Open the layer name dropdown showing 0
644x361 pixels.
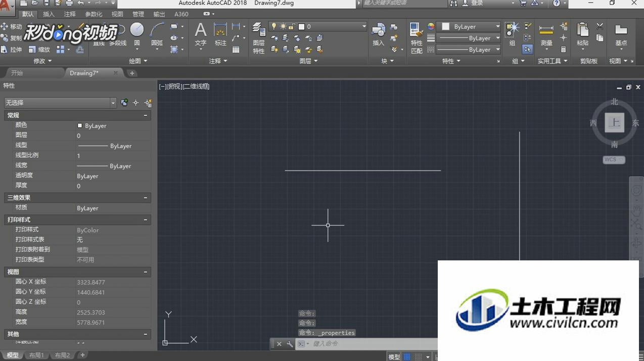pyautogui.click(x=319, y=26)
